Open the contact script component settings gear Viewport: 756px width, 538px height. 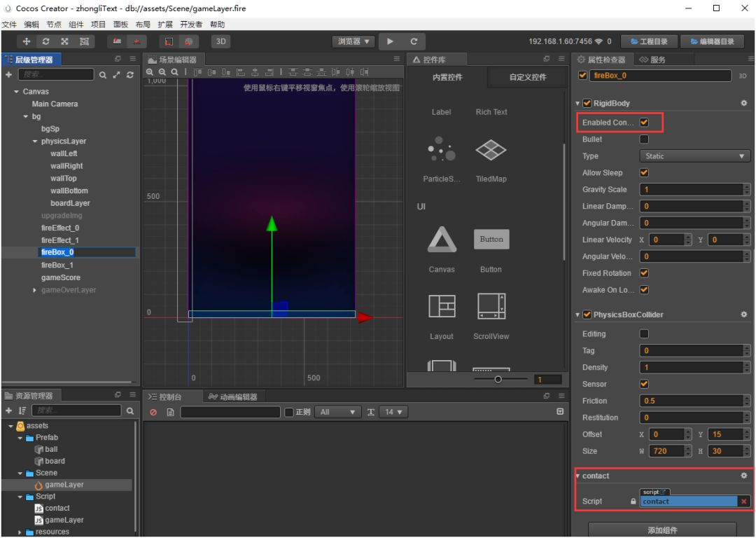[744, 476]
